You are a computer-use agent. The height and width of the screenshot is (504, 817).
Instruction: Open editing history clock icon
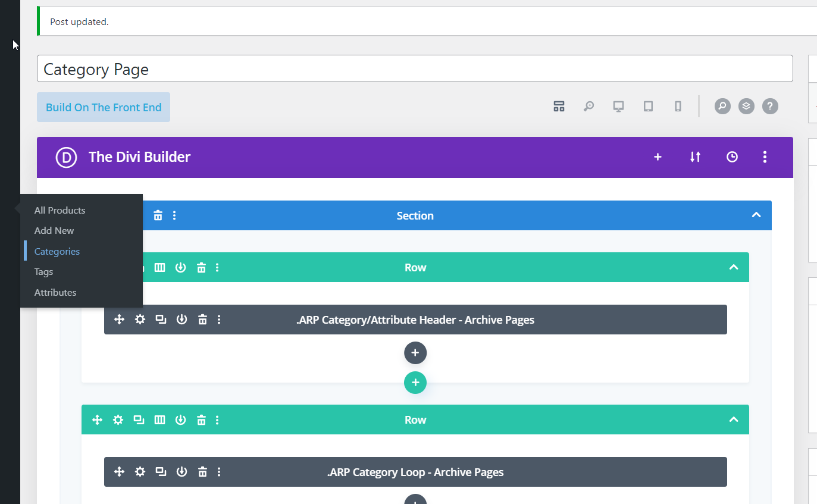click(x=732, y=157)
